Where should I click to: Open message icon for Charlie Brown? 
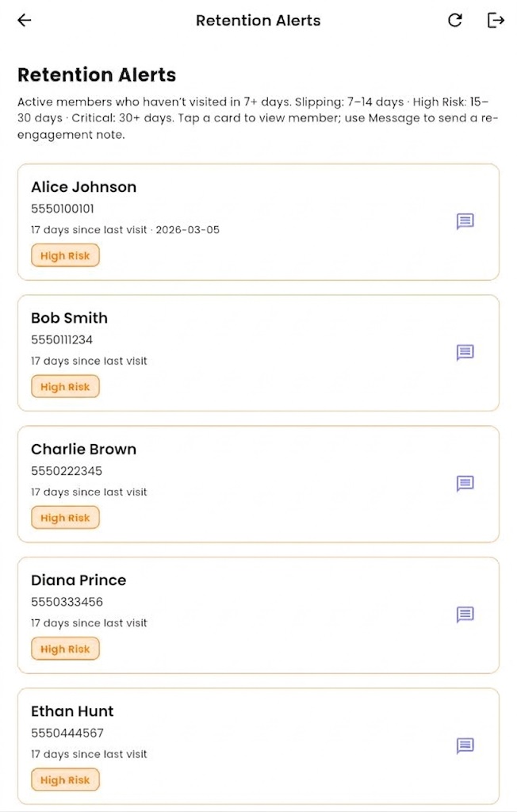465,485
